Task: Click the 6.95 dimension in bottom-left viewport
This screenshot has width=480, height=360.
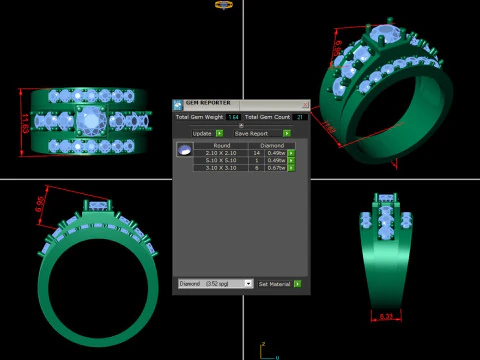Action: [x=40, y=204]
